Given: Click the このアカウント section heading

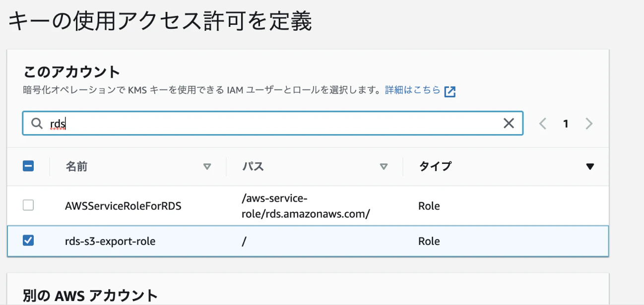Looking at the screenshot, I should point(71,72).
